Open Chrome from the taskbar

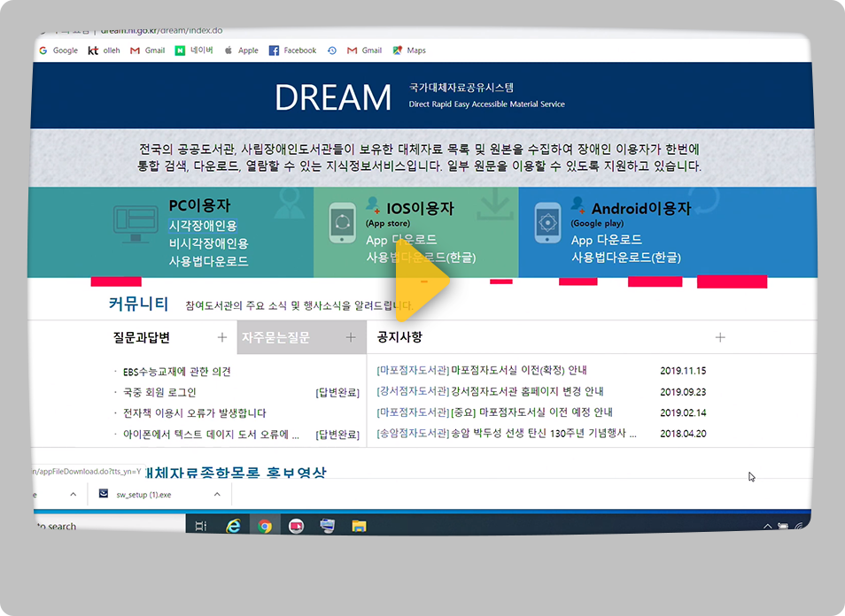[265, 526]
